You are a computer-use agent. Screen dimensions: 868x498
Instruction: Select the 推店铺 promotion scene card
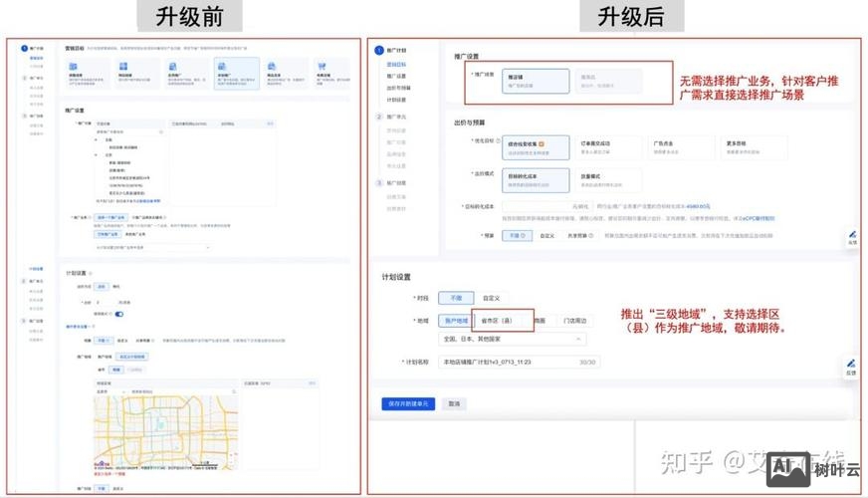pyautogui.click(x=536, y=81)
